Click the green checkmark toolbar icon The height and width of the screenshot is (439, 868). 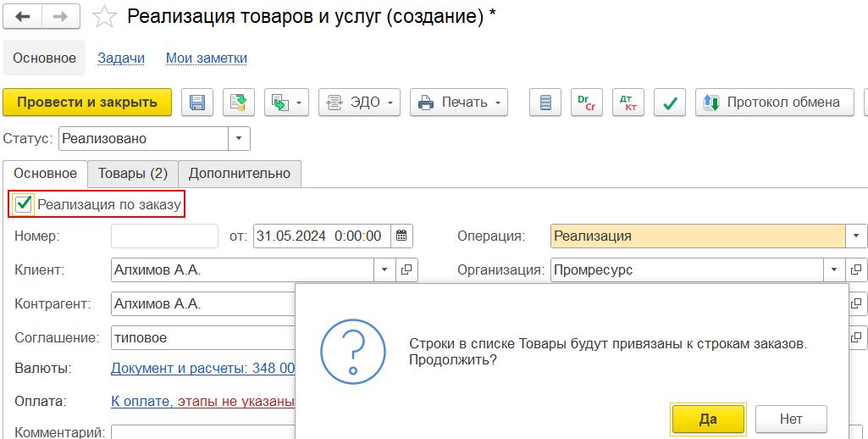[x=670, y=103]
